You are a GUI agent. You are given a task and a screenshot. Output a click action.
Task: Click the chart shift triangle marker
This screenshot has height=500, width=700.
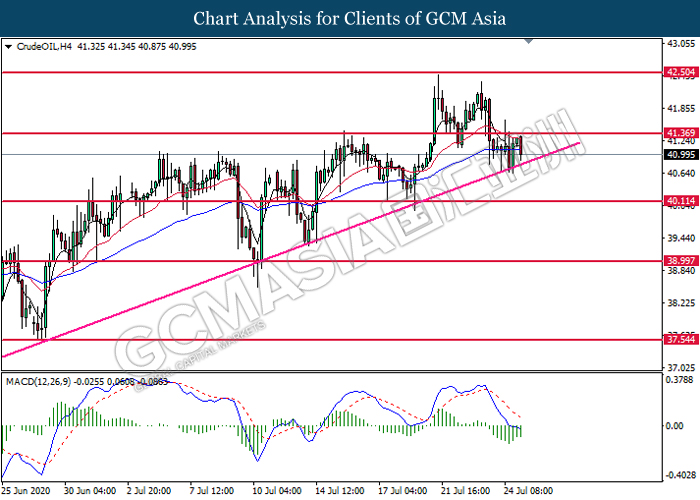[529, 41]
